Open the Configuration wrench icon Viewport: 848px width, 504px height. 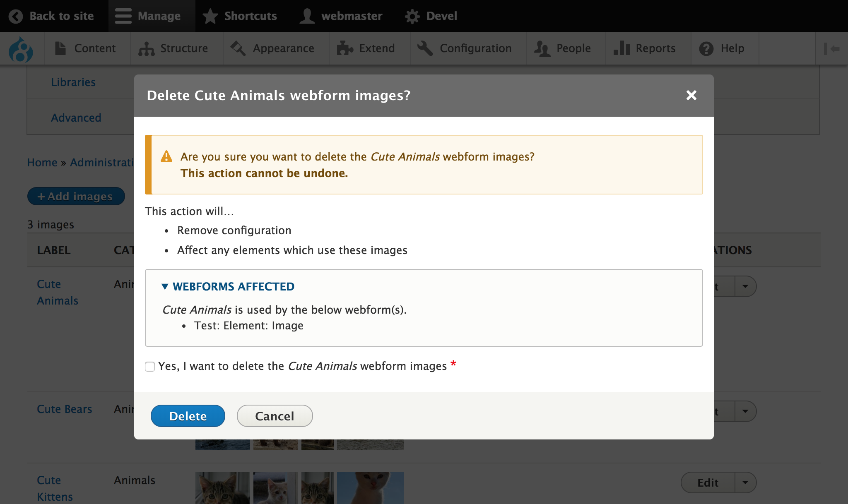click(x=424, y=48)
